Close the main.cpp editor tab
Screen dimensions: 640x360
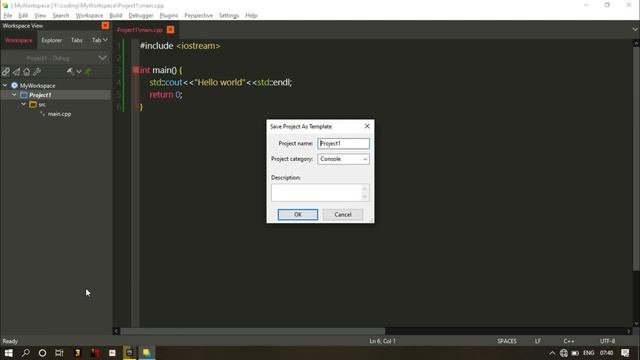(170, 30)
